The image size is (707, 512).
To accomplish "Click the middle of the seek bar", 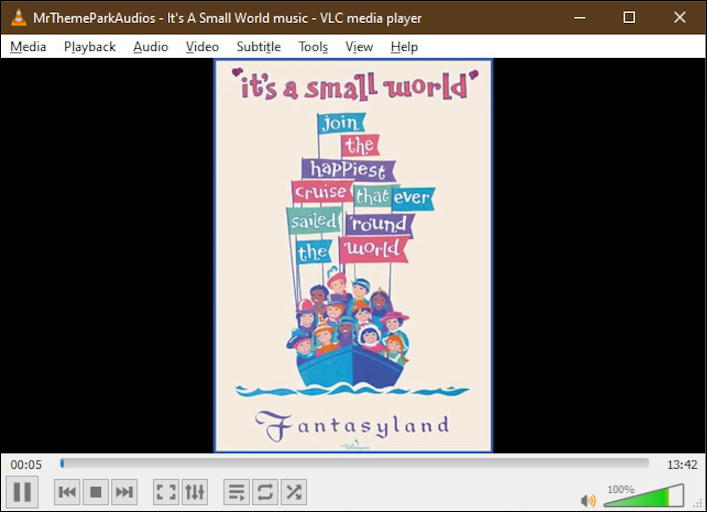I will (x=354, y=464).
